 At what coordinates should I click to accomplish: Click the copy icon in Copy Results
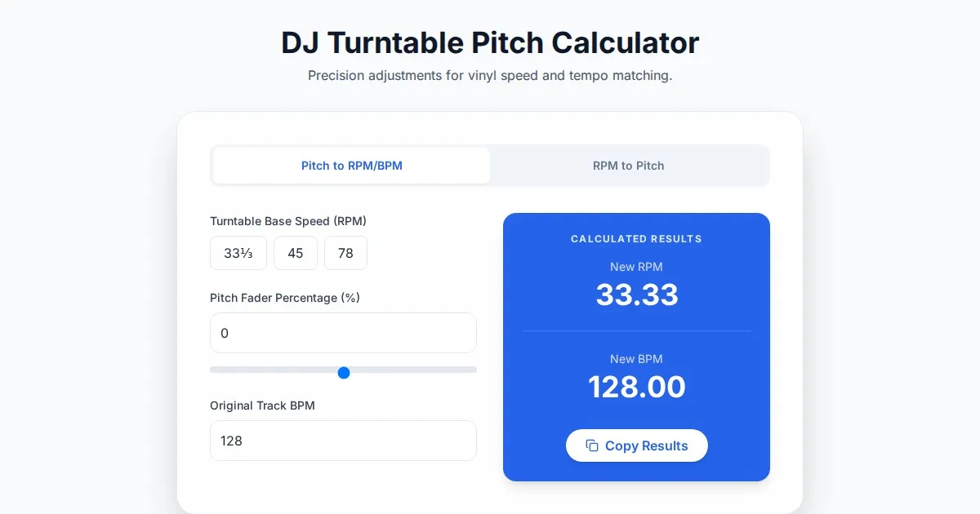[x=592, y=445]
